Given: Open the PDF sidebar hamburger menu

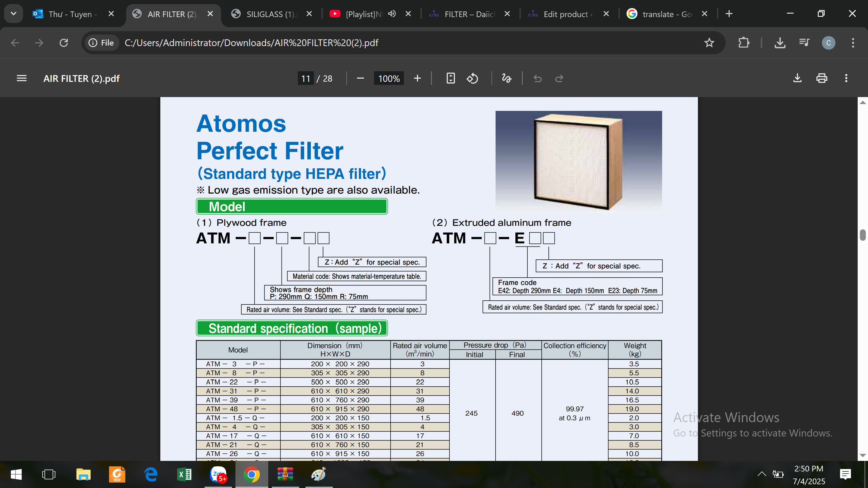Looking at the screenshot, I should [22, 78].
